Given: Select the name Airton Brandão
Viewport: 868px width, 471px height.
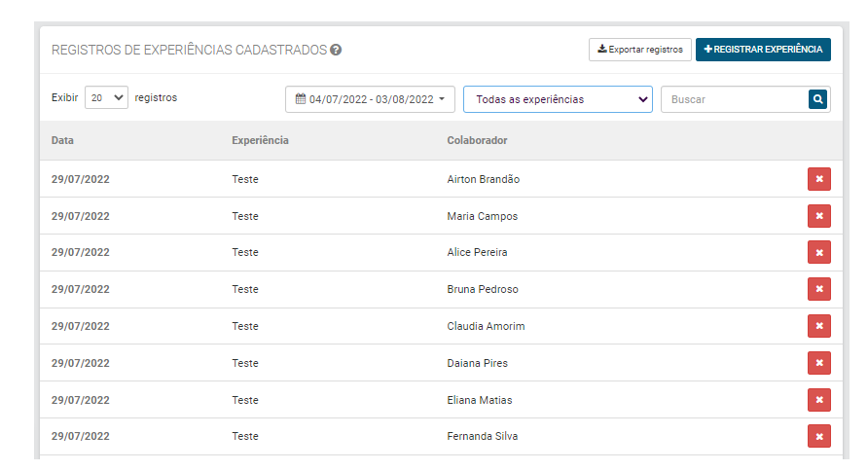Looking at the screenshot, I should 484,179.
